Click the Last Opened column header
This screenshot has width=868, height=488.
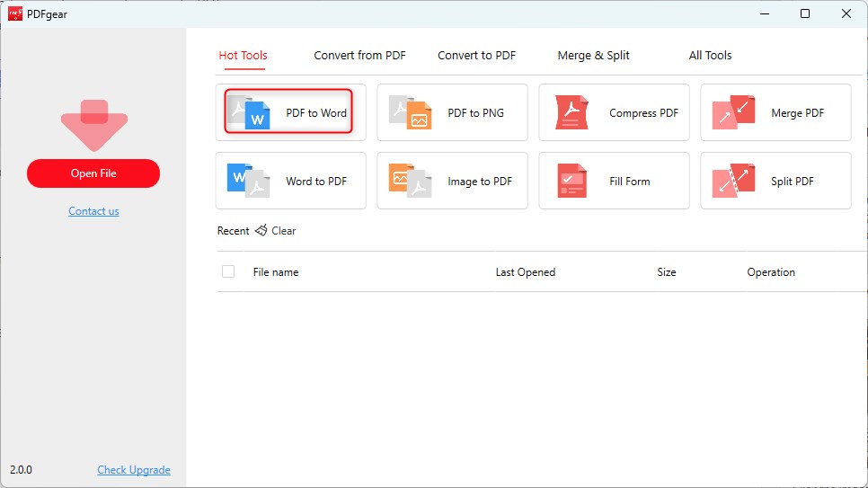[525, 272]
